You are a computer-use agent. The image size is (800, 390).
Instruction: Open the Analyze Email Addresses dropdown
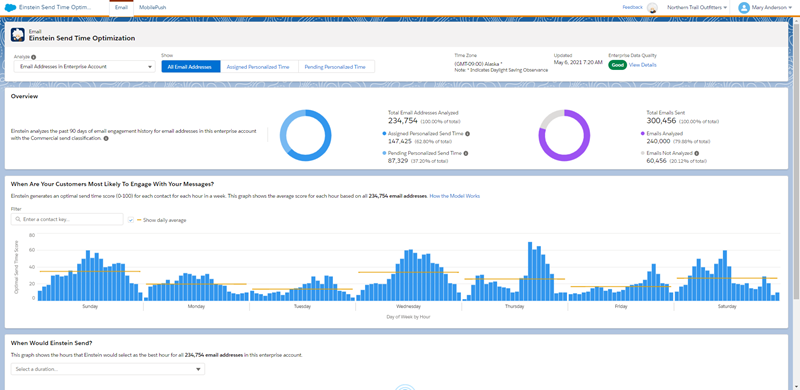coord(85,66)
